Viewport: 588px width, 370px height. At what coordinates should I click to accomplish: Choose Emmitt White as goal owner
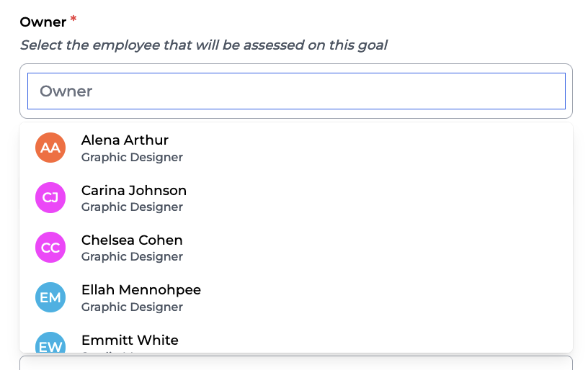pos(130,340)
